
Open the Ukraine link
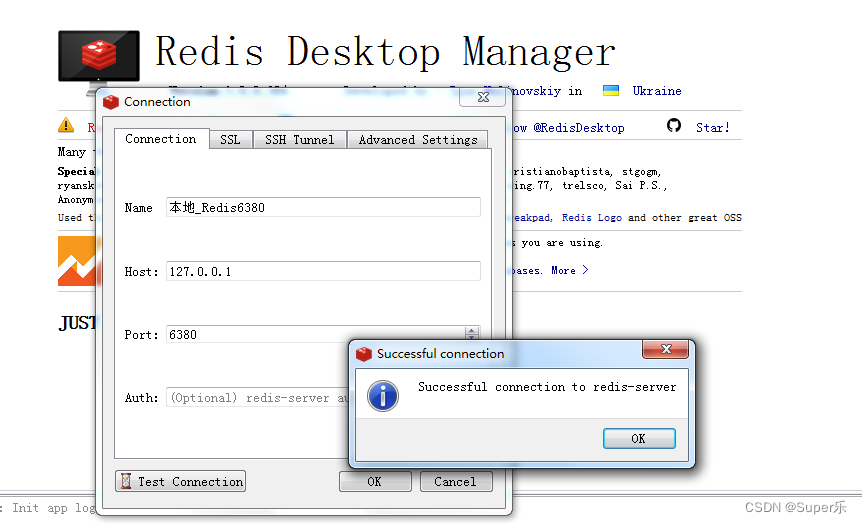tap(656, 91)
